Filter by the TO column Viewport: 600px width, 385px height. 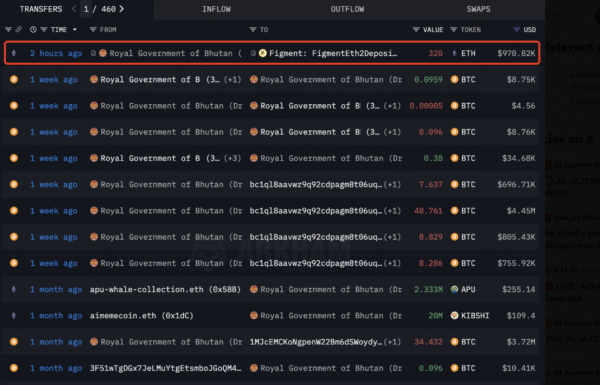[x=253, y=29]
